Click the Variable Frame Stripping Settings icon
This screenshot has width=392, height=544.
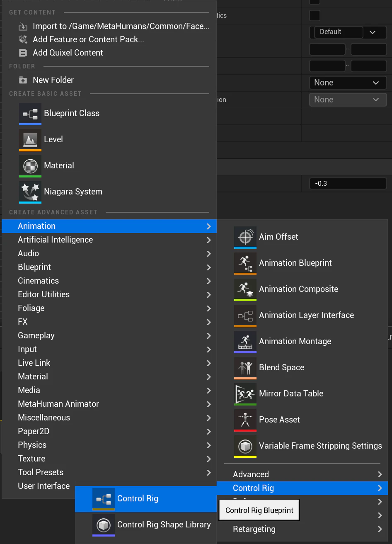(245, 446)
